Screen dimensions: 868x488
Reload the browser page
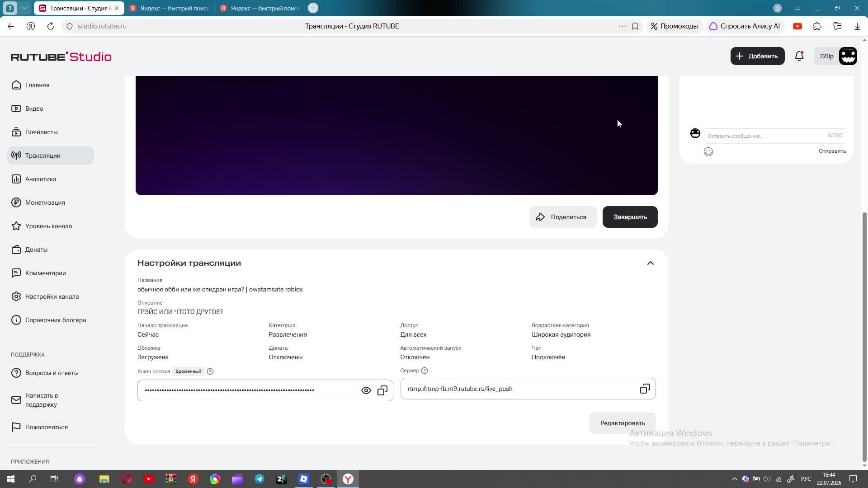51,26
